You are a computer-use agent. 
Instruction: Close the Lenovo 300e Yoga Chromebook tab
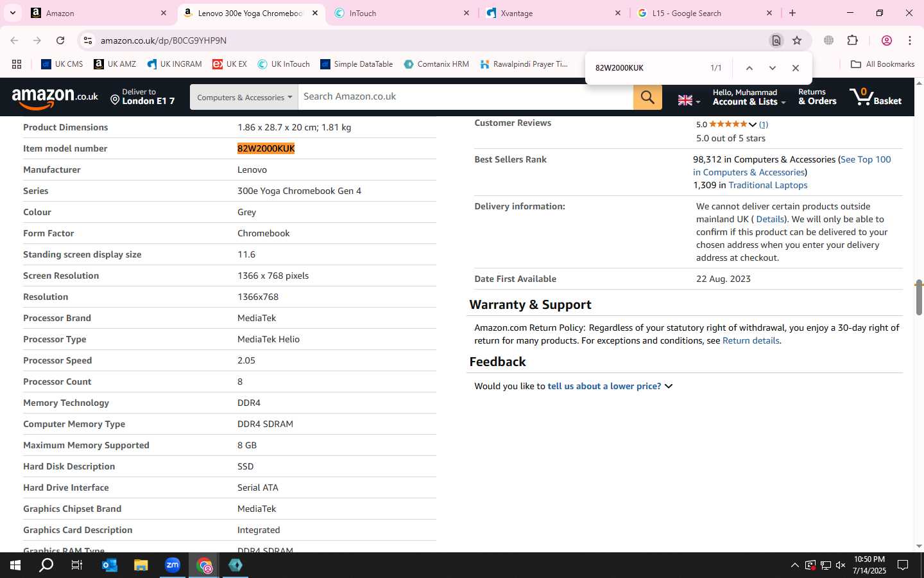(x=315, y=13)
